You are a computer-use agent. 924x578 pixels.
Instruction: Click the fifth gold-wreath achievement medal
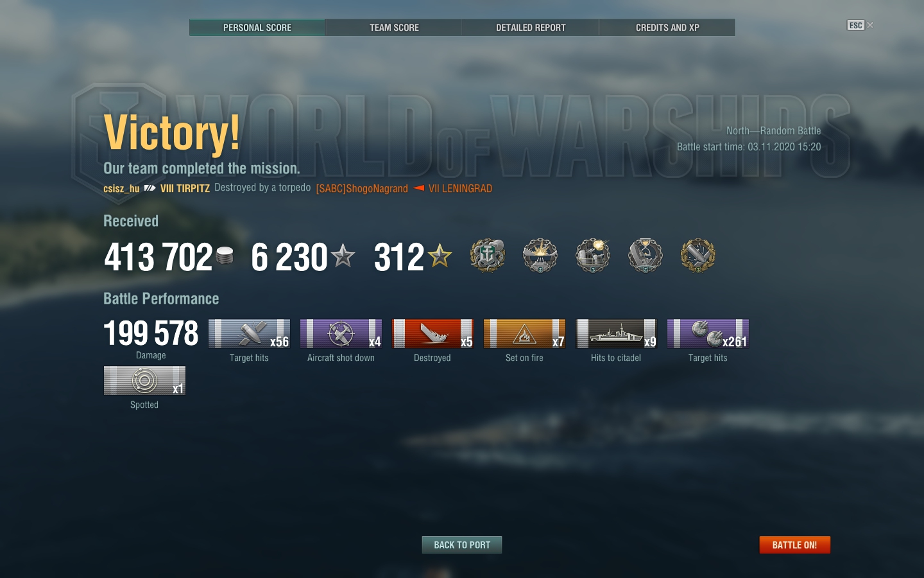tap(698, 256)
